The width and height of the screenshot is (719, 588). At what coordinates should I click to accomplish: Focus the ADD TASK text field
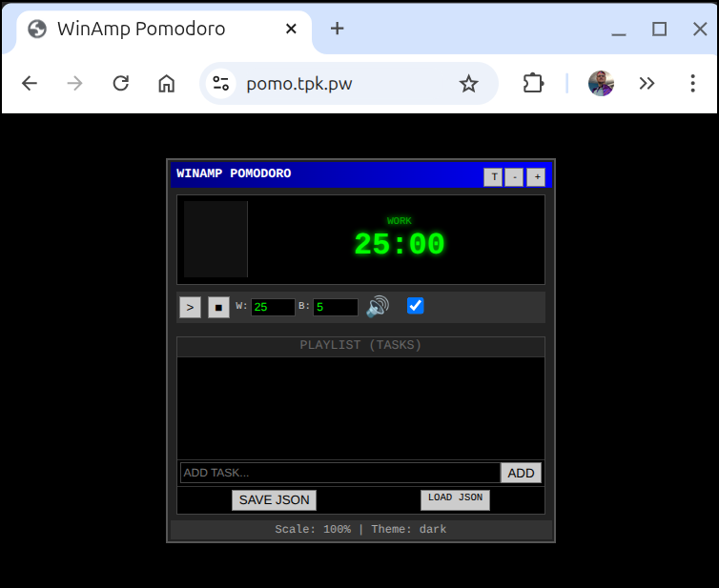339,473
